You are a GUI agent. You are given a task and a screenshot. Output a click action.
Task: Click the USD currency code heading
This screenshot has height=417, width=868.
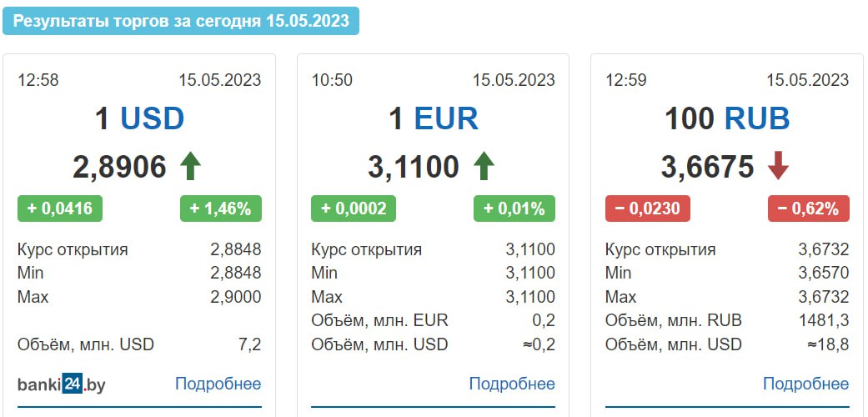click(x=153, y=118)
